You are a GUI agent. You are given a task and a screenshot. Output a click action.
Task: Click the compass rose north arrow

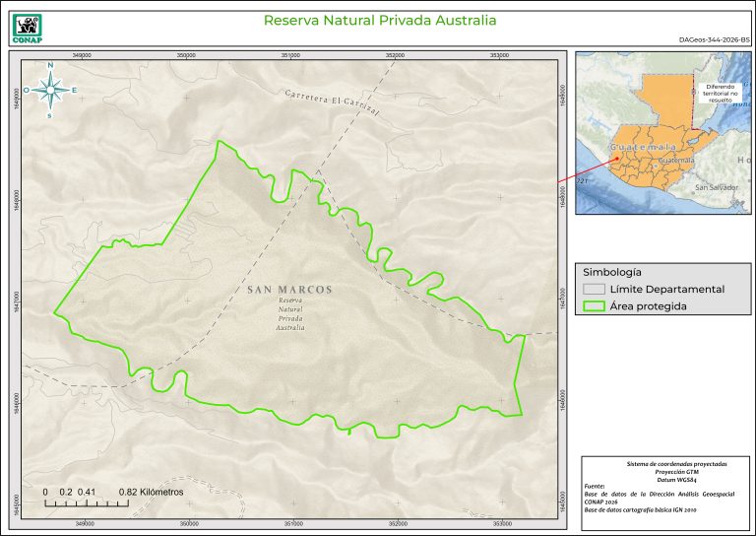coord(49,90)
